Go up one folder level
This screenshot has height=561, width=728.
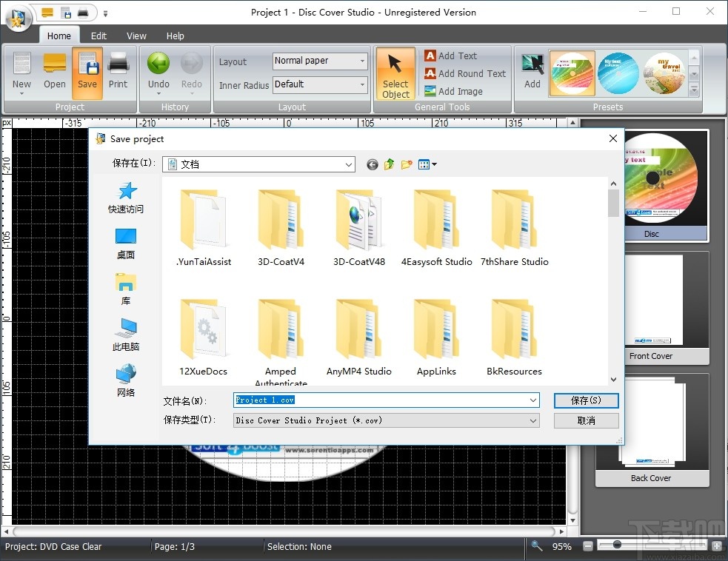(x=390, y=164)
